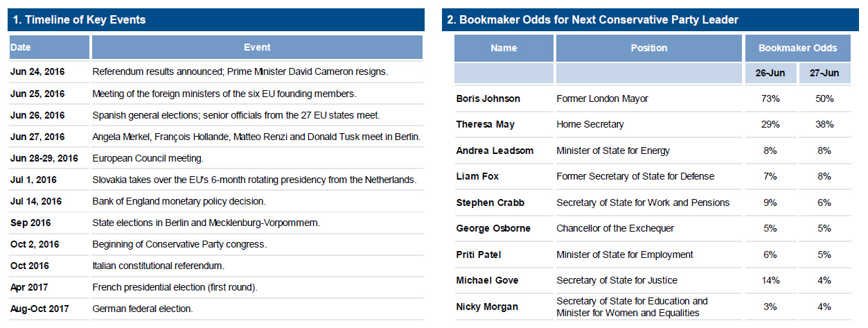868x328 pixels.
Task: Click the 27-Jun sub-column header
Action: coord(824,74)
